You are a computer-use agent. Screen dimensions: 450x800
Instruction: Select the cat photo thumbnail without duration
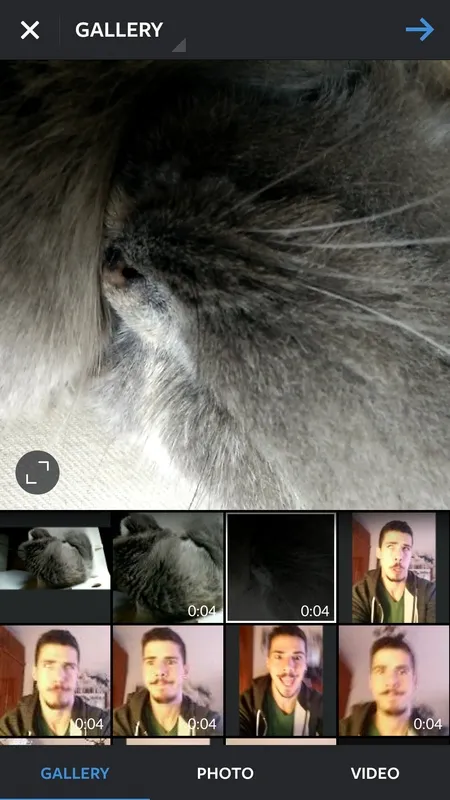pos(55,567)
